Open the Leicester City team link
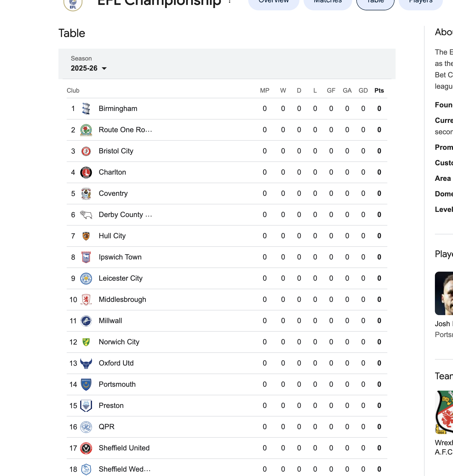Image resolution: width=453 pixels, height=476 pixels. 121,278
